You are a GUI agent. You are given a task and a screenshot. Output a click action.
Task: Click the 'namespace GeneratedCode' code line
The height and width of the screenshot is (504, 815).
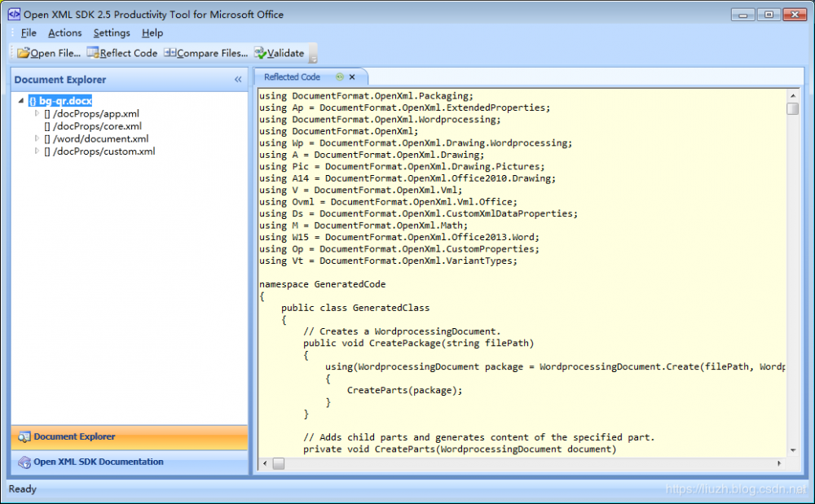(322, 284)
